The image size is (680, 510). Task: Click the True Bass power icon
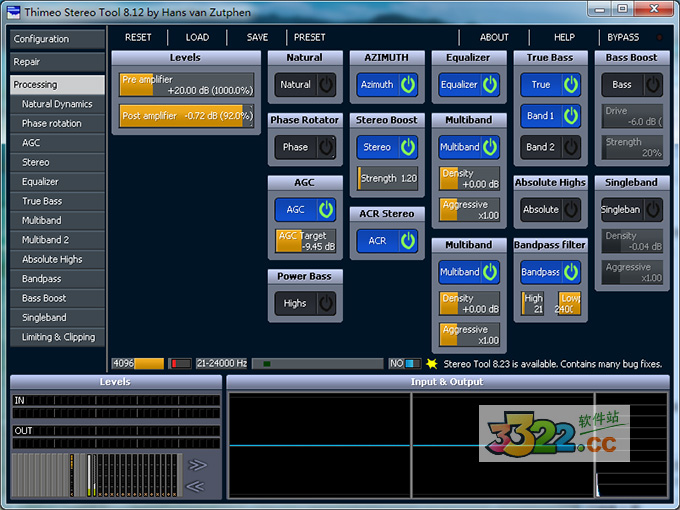click(x=571, y=85)
